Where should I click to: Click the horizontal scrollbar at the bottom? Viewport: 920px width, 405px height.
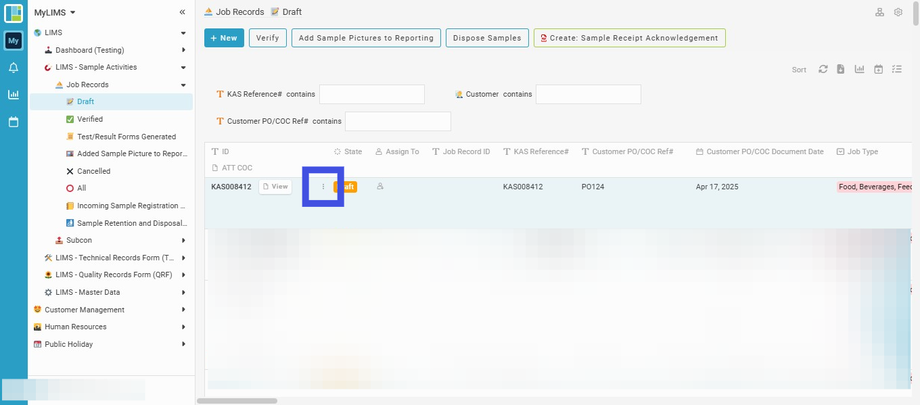coord(237,401)
